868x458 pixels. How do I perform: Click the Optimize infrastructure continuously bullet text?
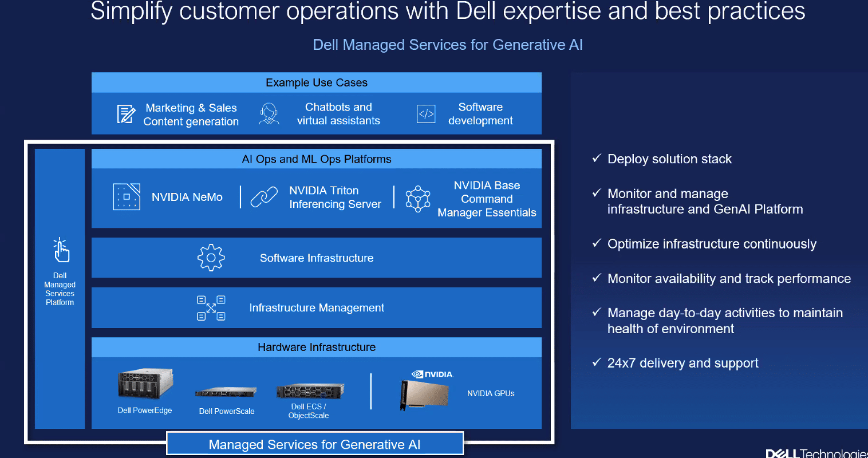(x=712, y=244)
